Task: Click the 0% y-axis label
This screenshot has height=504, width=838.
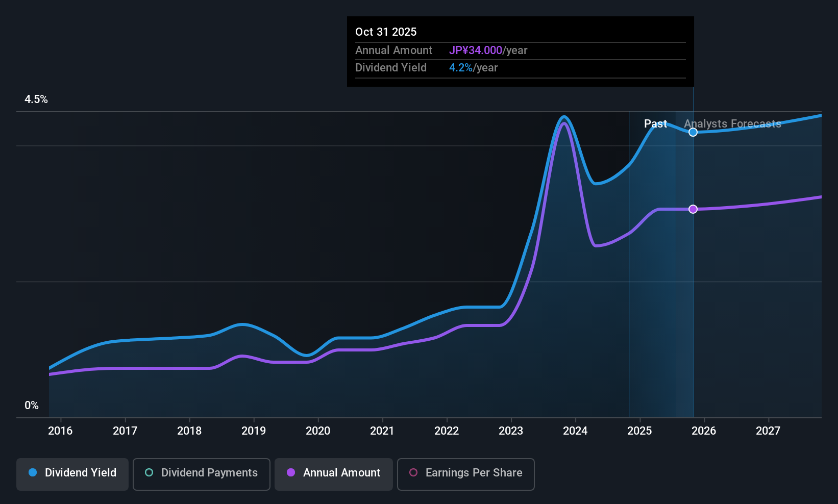Action: (32, 406)
